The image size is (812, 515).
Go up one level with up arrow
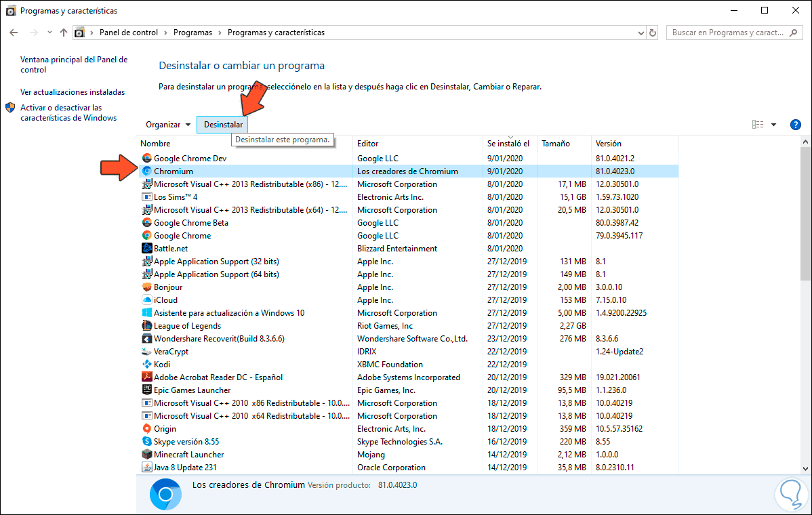64,33
